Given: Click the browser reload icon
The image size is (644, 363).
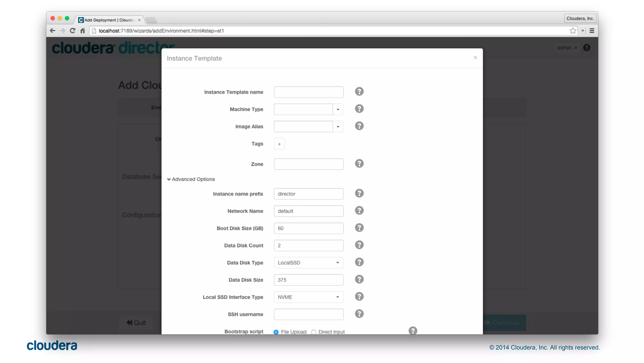Looking at the screenshot, I should pos(73,31).
